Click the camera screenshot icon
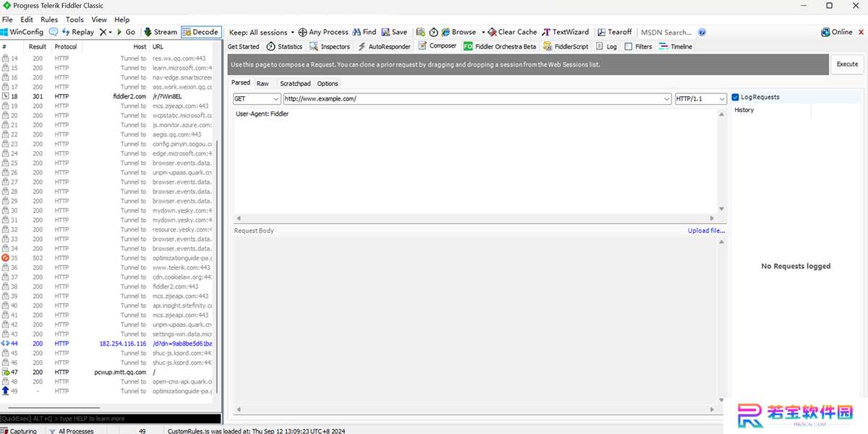Viewport: 868px width, 434px height. coord(420,32)
